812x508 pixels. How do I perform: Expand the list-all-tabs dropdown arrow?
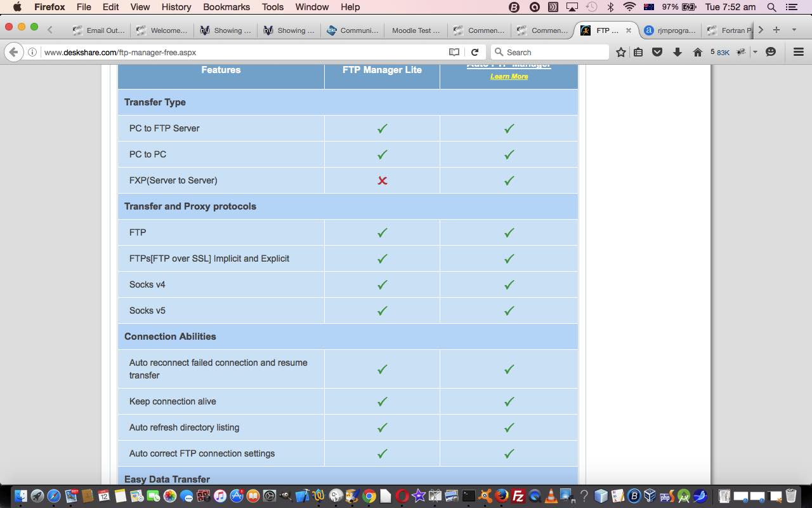point(794,30)
